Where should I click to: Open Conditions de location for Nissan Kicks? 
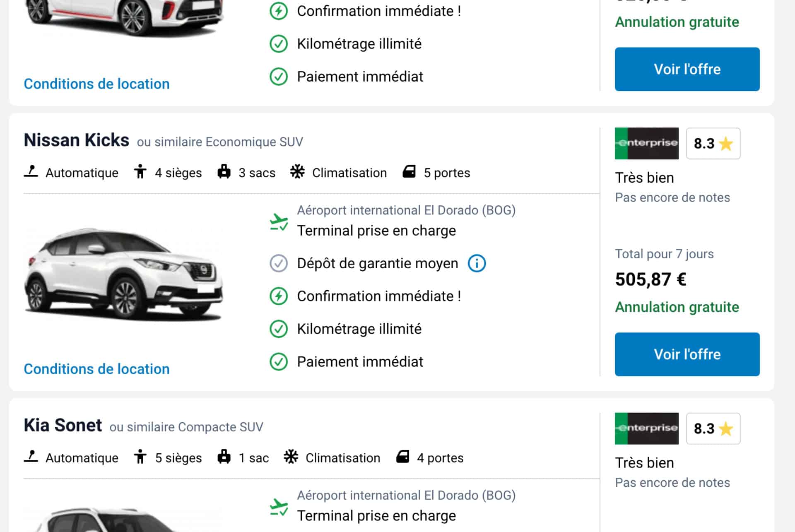tap(96, 369)
